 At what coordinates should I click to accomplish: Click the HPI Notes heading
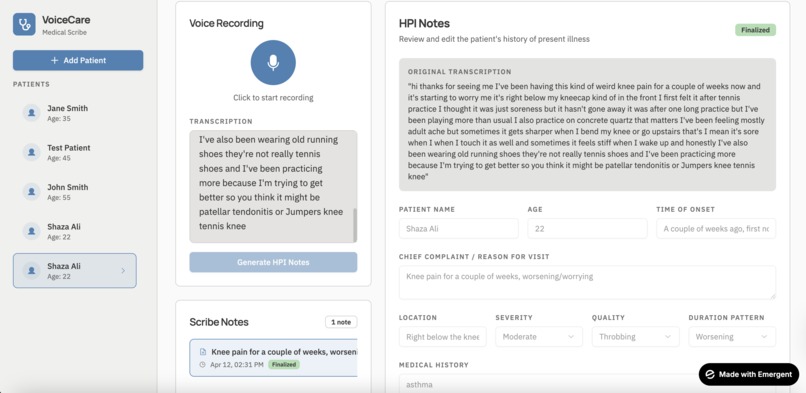point(424,23)
